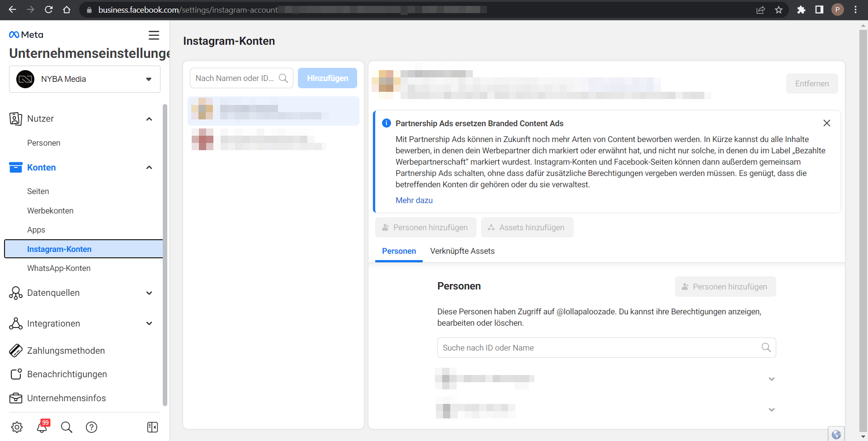Bookmark this page with the star icon

tap(778, 9)
